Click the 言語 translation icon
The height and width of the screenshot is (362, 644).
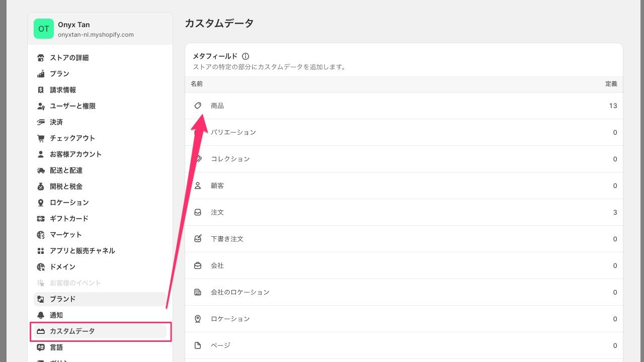coord(41,347)
